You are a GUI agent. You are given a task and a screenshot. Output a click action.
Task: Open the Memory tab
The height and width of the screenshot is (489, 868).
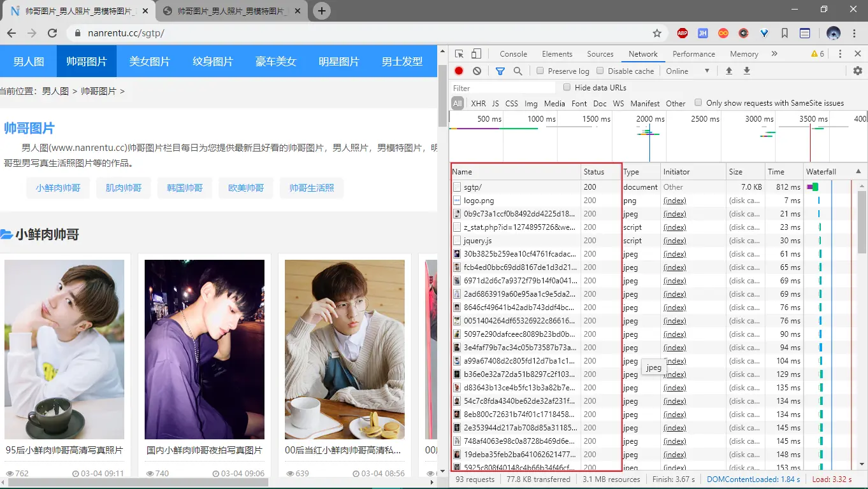pos(744,54)
